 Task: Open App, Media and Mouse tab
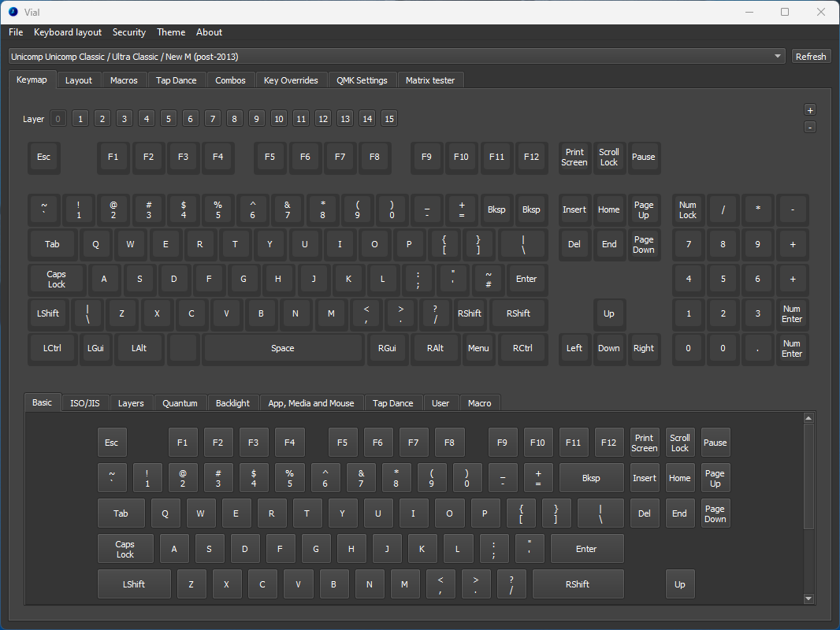coord(311,403)
